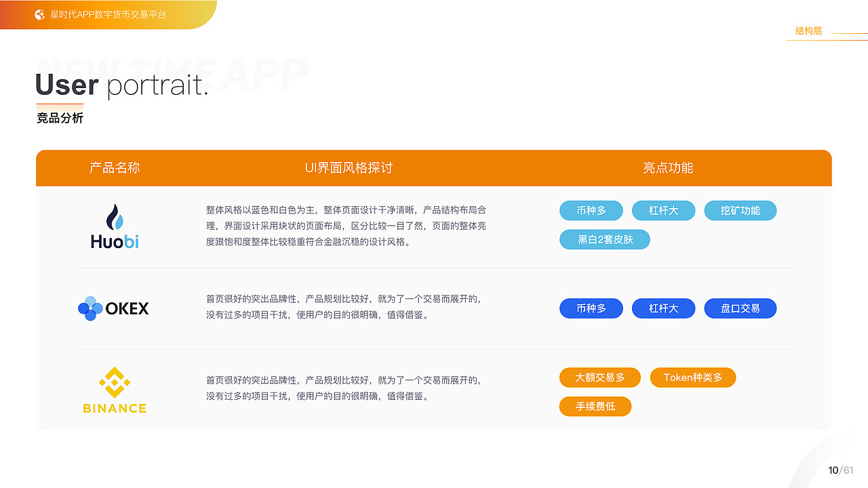Screen dimensions: 868x488
Task: Click the light blue 币种多 tag in the Huobi row
Action: click(591, 211)
